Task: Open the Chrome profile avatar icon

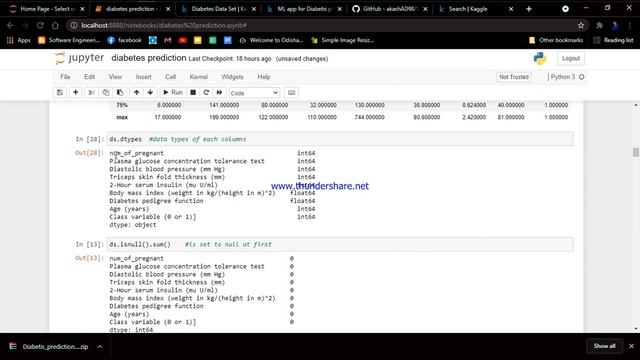Action: click(616, 25)
